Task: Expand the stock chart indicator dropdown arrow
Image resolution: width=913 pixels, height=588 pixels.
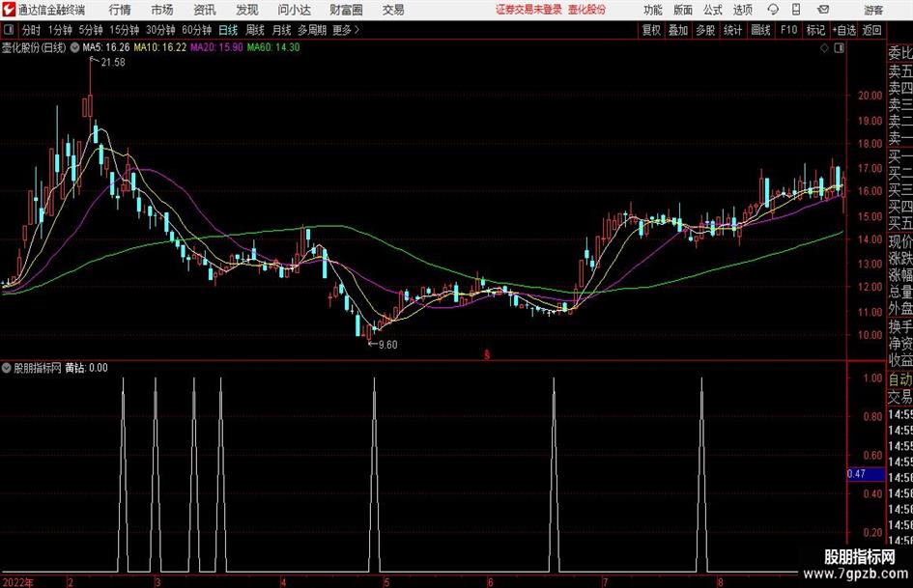Action: [74, 47]
